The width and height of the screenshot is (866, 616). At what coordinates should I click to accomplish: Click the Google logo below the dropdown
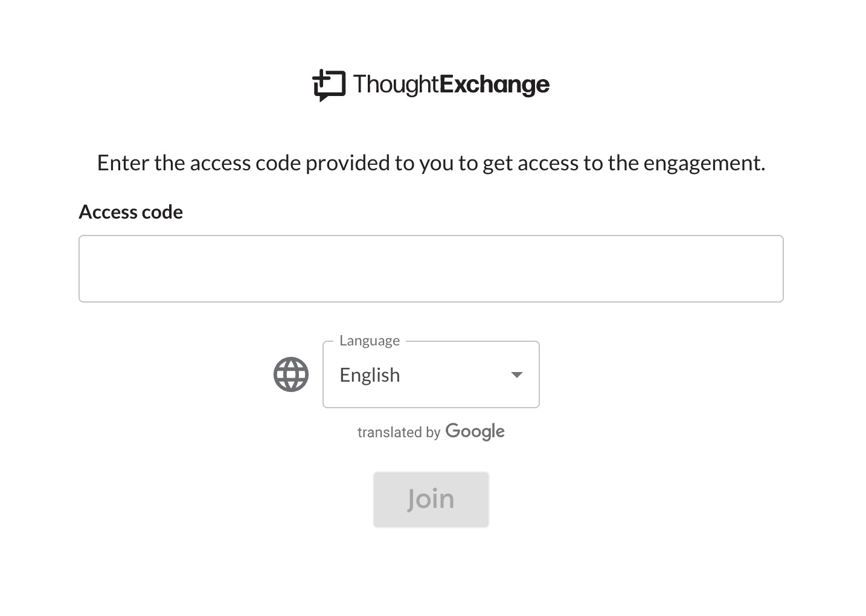click(475, 432)
